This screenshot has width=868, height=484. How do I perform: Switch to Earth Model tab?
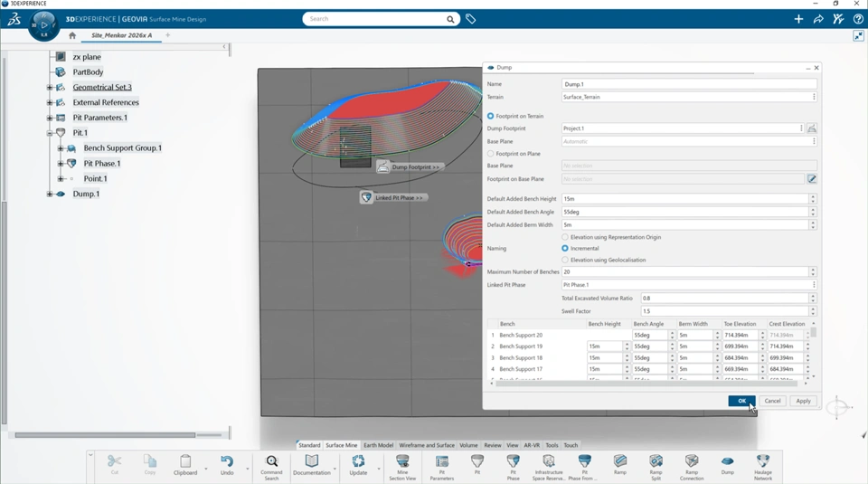378,445
